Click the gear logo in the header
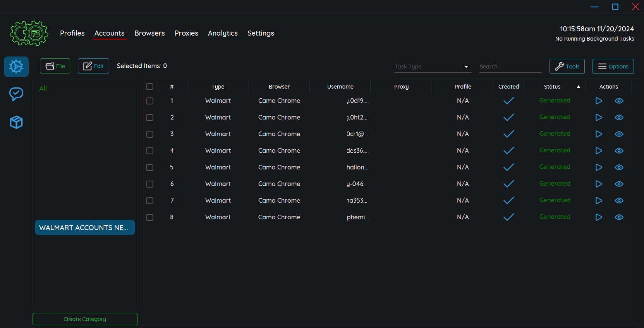The width and height of the screenshot is (644, 328). [x=29, y=33]
